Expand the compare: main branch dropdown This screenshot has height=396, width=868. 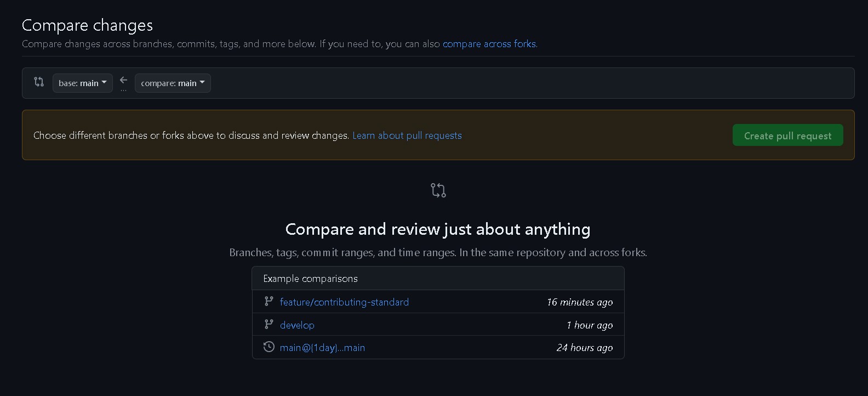173,83
